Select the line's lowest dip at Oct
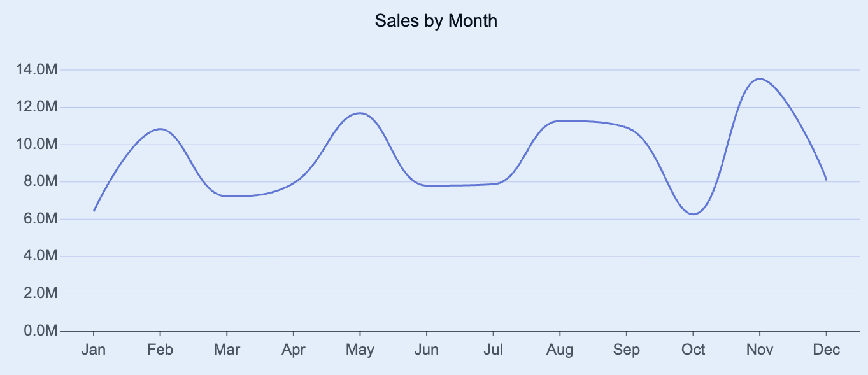Screen dimensions: 868x375 pos(693,214)
